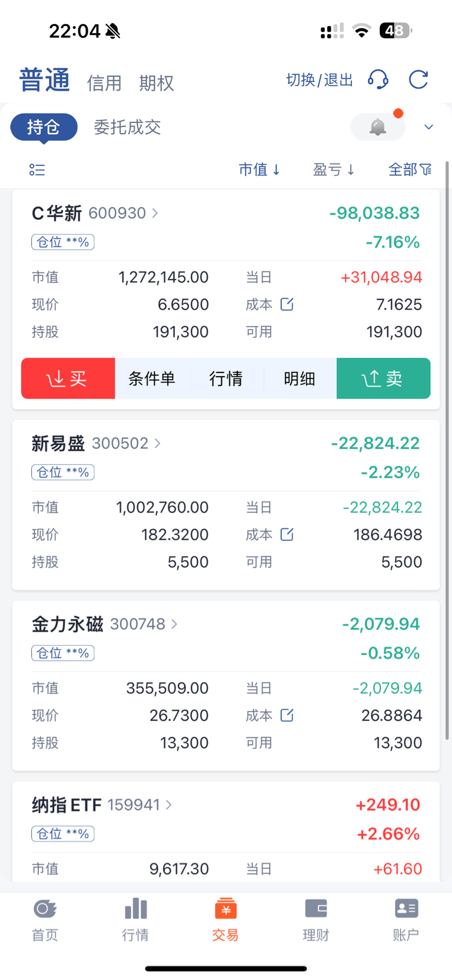Open 新易盛 300502 stock detail chevron
Image resolution: width=452 pixels, height=980 pixels.
pyautogui.click(x=157, y=443)
